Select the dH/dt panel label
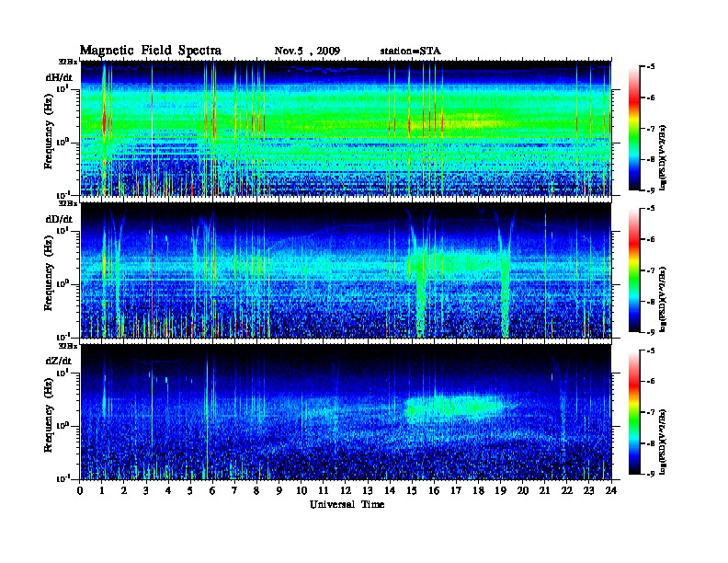The height and width of the screenshot is (563, 728). click(59, 77)
